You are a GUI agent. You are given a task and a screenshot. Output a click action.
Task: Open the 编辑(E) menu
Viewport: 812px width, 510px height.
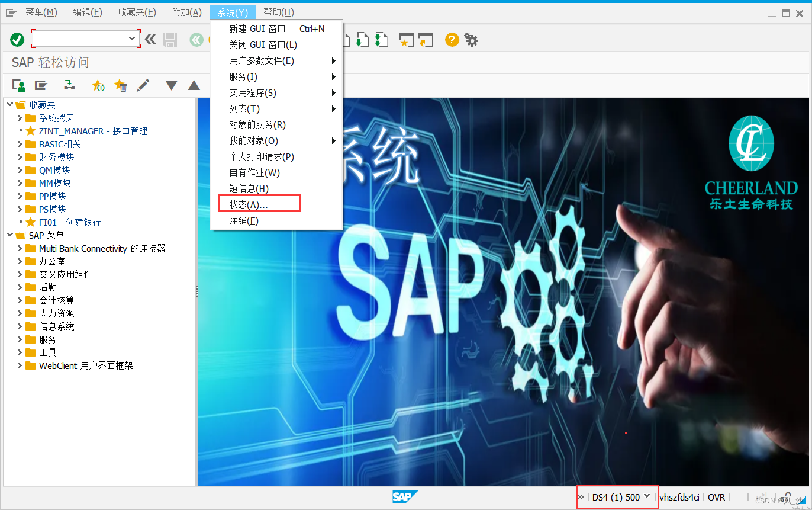(x=88, y=12)
